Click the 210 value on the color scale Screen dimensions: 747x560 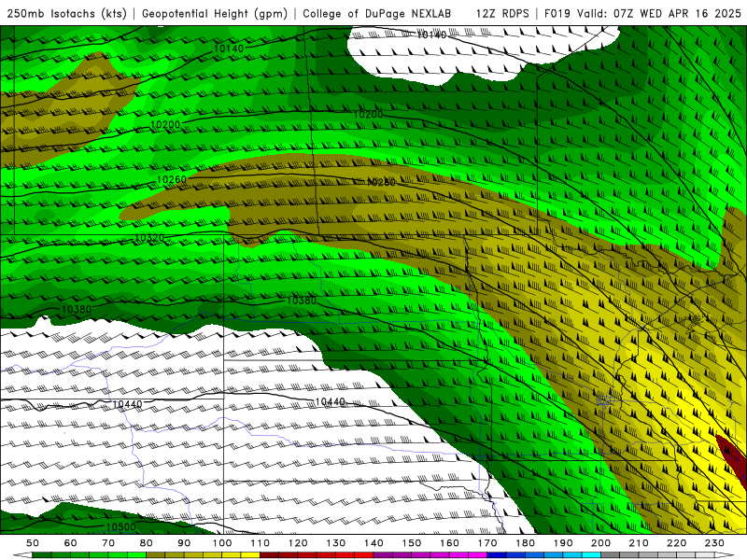click(640, 543)
